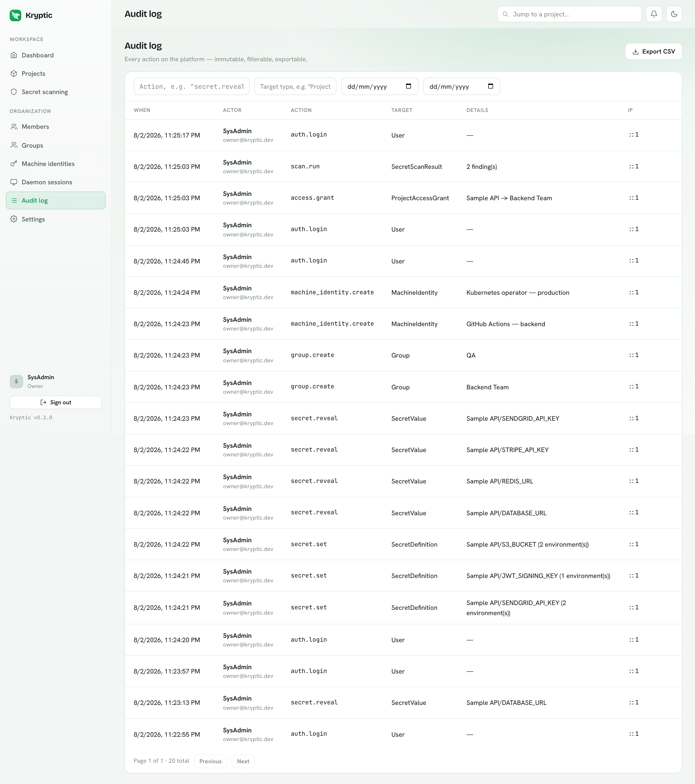The image size is (695, 784).
Task: Click timestamp 8/2/2026, 11:25:17 PM
Action: click(x=167, y=135)
